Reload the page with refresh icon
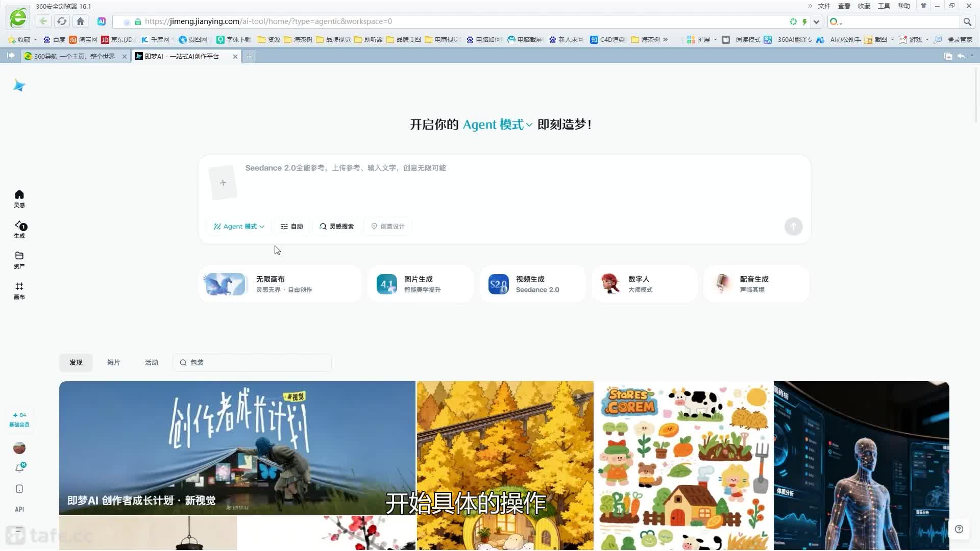 pos(62,21)
